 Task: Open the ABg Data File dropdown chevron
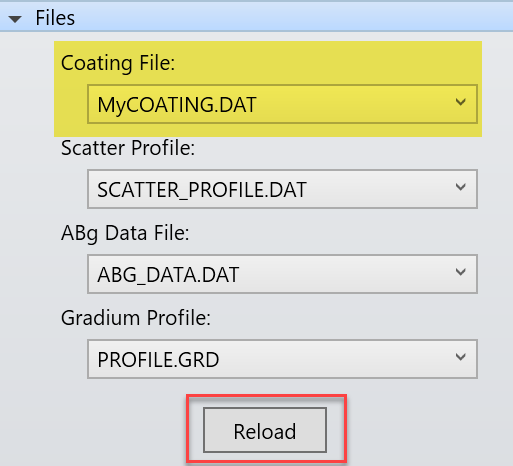[x=461, y=272]
